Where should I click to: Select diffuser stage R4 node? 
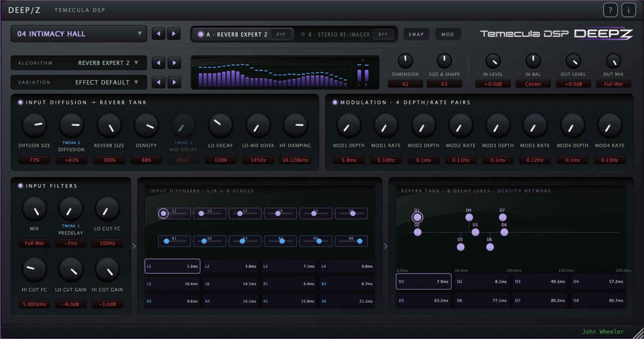[282, 241]
